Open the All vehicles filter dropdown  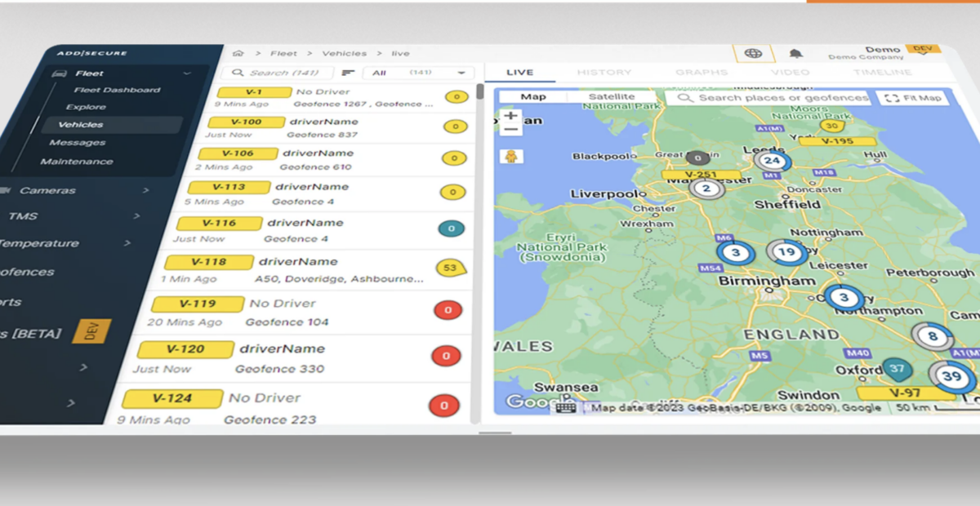[418, 73]
